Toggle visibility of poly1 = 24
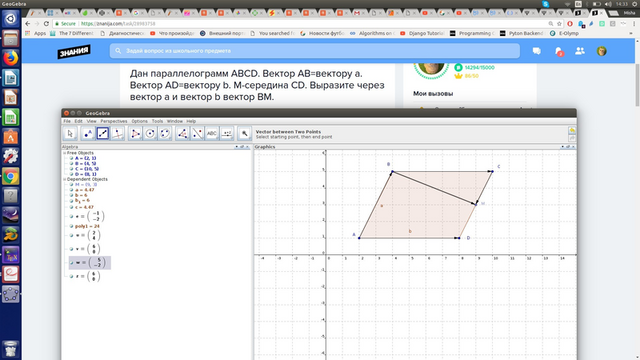Image resolution: width=640 pixels, height=360 pixels. 71,226
